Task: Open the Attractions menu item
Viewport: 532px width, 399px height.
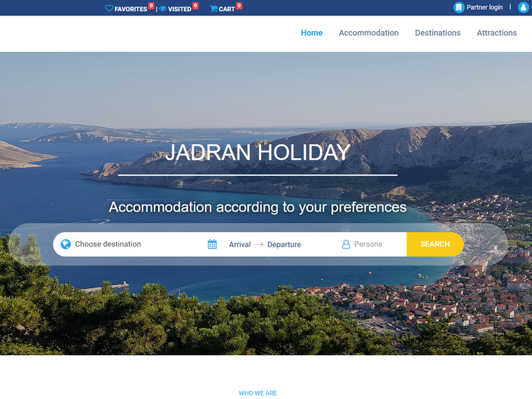Action: tap(497, 33)
